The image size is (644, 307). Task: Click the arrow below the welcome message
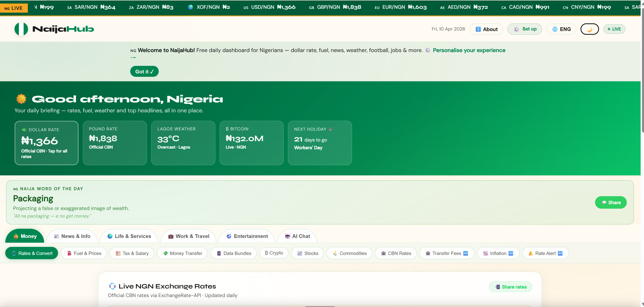click(x=133, y=58)
